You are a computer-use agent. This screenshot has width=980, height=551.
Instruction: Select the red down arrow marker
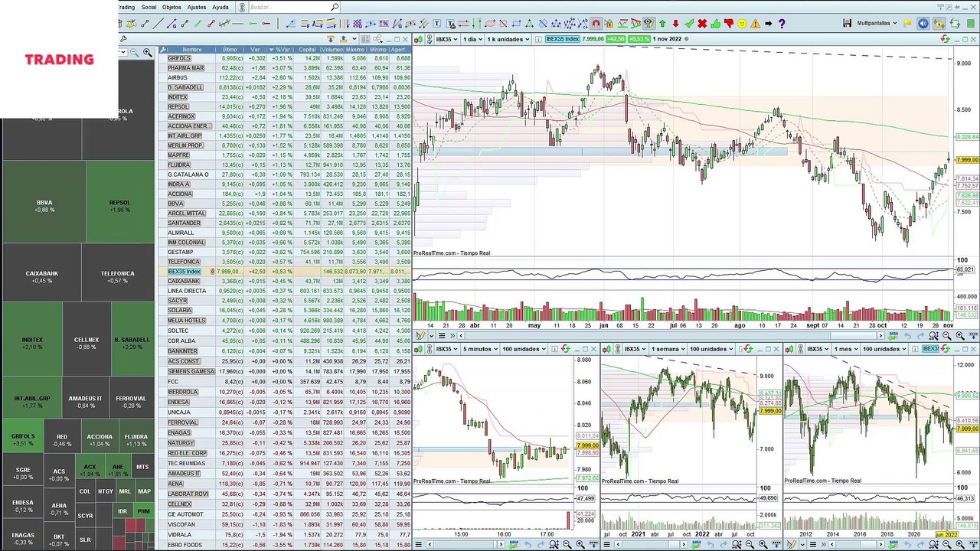[x=675, y=24]
